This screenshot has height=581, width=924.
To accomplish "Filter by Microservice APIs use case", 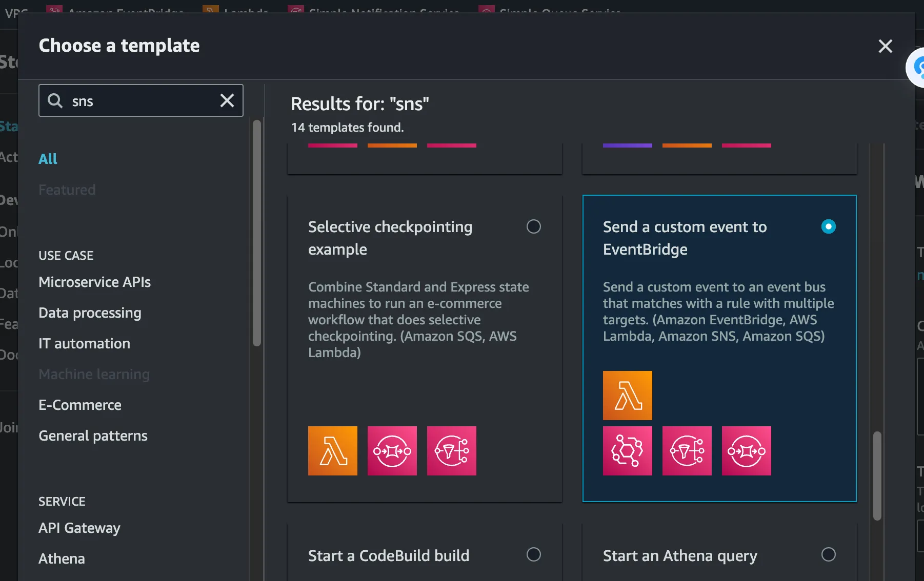I will pos(94,282).
